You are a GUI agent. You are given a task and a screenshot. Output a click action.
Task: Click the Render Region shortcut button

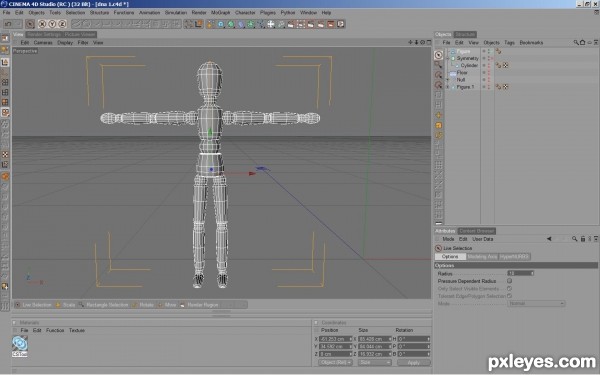[x=199, y=305]
